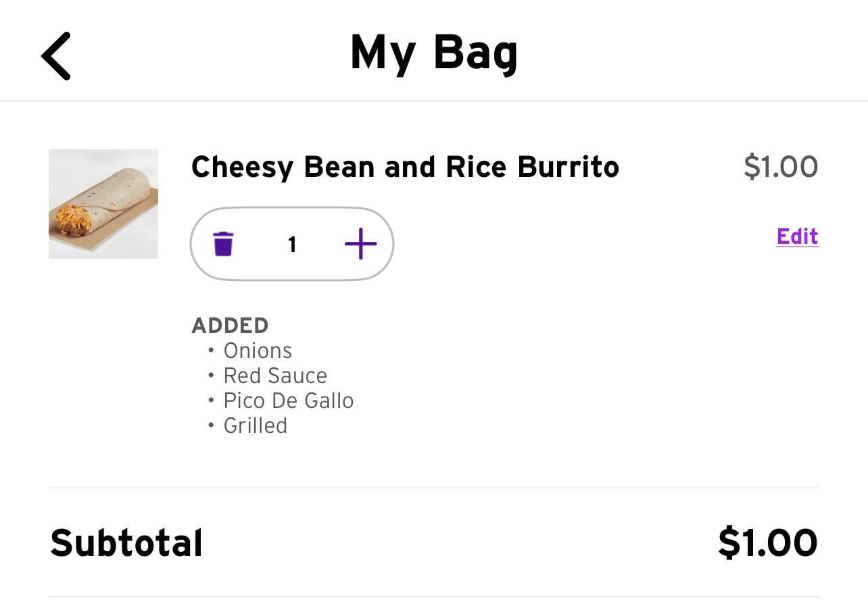Click the burrito item price next to its name
This screenshot has width=868, height=612.
pyautogui.click(x=780, y=167)
